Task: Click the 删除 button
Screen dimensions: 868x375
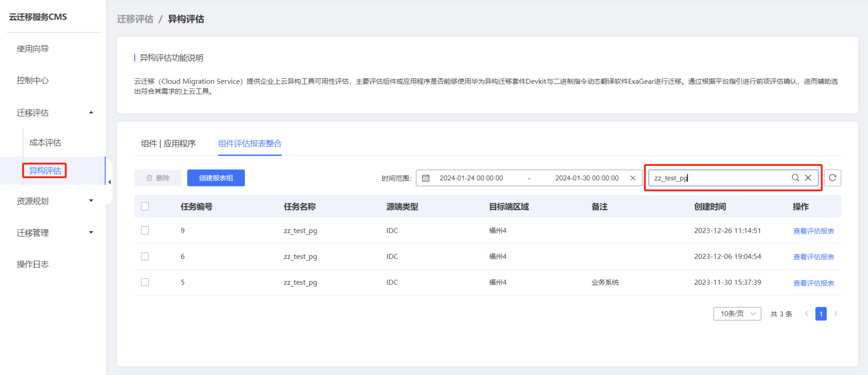Action: [x=158, y=178]
